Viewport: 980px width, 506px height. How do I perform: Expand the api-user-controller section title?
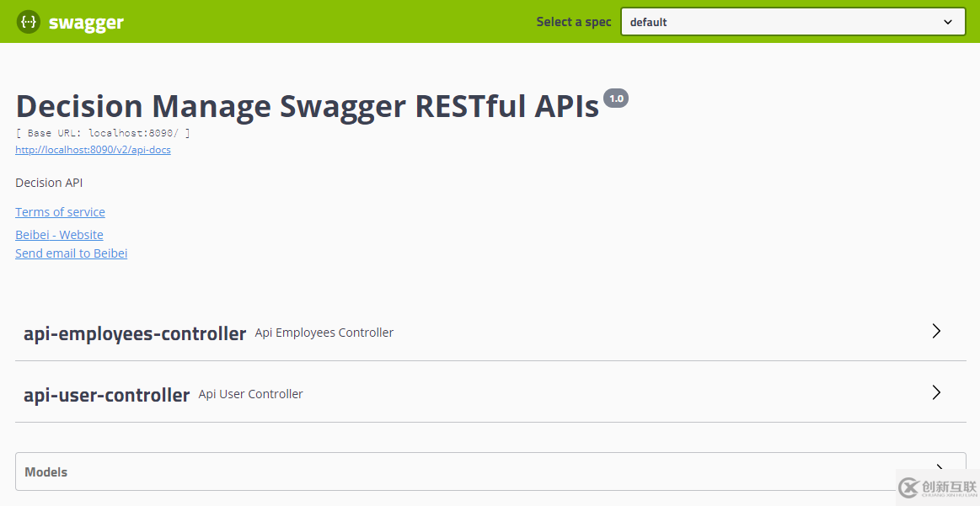pyautogui.click(x=106, y=395)
